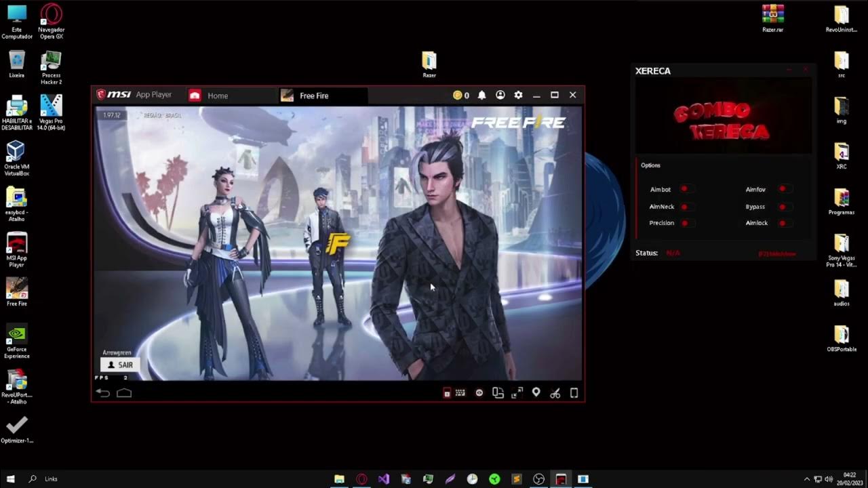Select the MSI App Player desktop shortcut

pyautogui.click(x=17, y=250)
